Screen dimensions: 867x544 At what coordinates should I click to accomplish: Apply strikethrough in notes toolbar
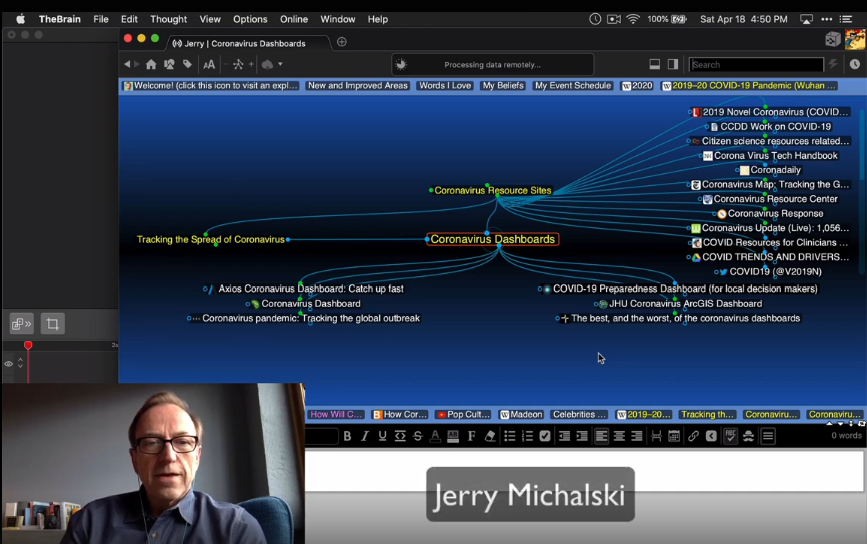pos(418,436)
